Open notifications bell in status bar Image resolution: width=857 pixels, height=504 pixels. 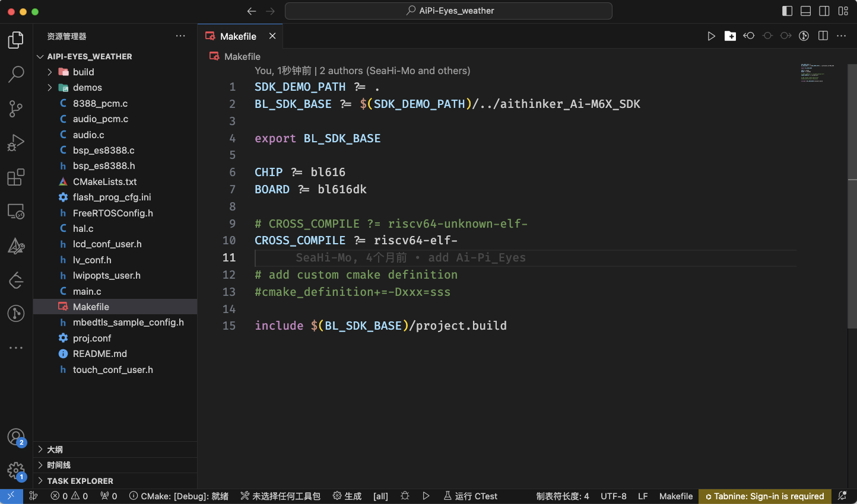[x=842, y=496]
